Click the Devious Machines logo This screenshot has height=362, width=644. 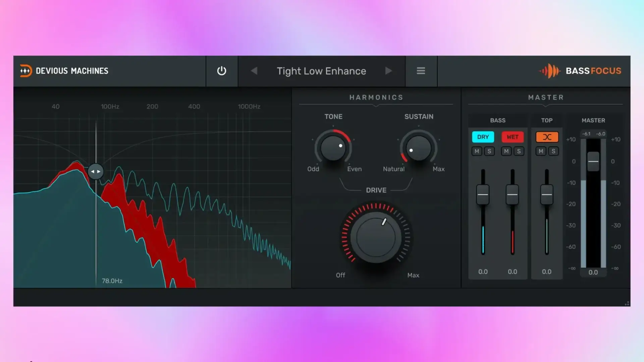point(26,71)
